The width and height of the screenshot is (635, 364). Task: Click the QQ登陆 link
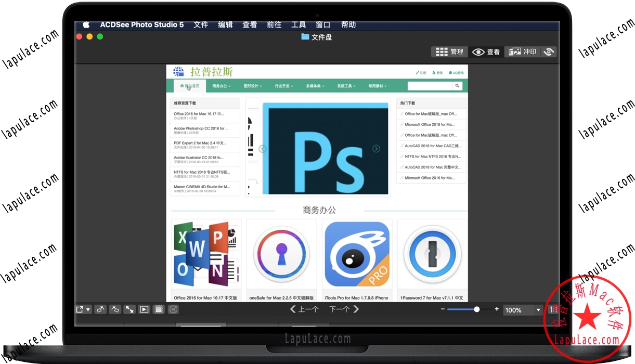tap(456, 73)
